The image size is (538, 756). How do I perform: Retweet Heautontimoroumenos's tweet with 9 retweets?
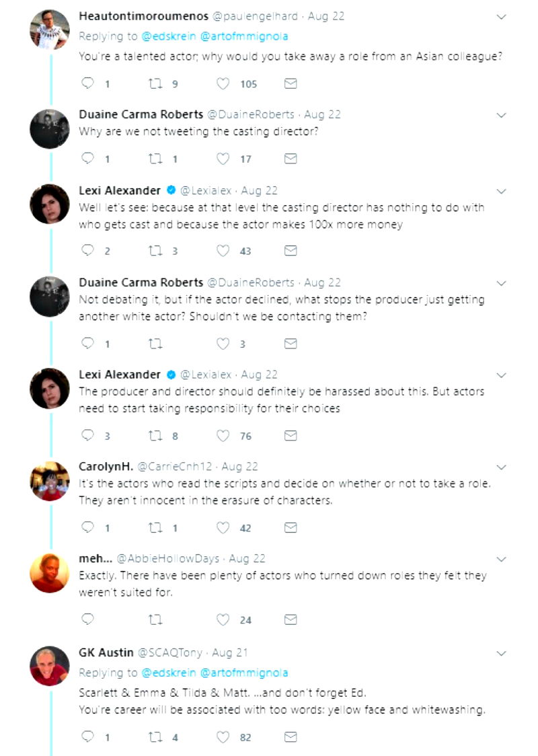(x=155, y=84)
